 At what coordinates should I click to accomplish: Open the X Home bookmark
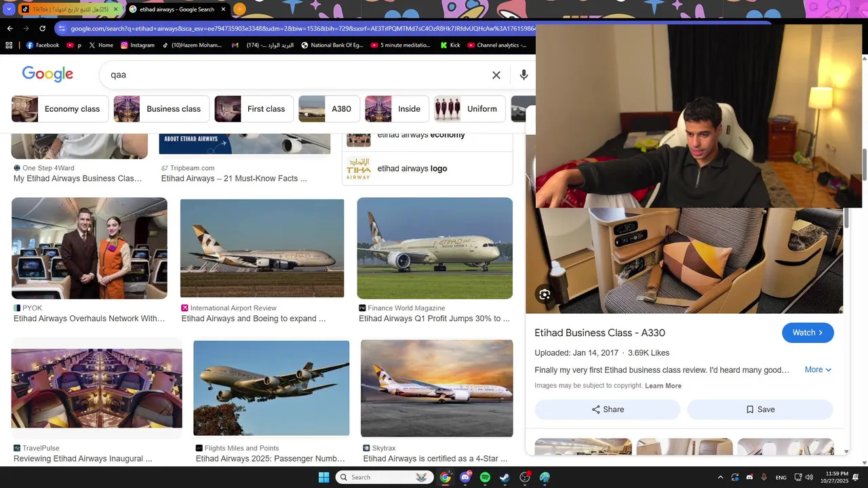tap(100, 45)
